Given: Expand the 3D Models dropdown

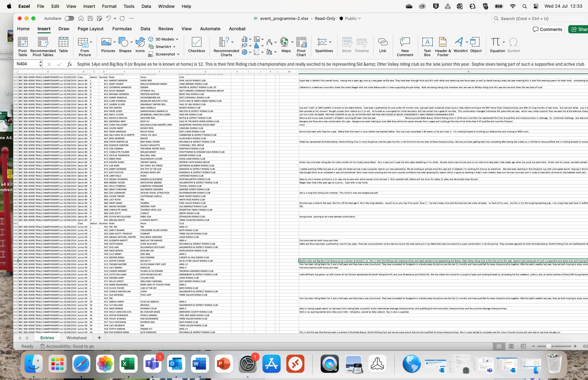Looking at the screenshot, I should click(x=177, y=39).
